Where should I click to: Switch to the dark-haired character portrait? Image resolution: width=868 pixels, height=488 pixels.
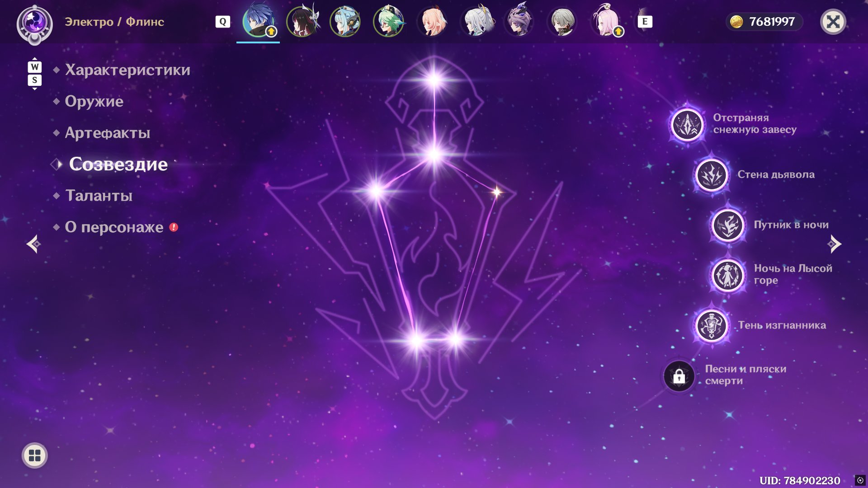coord(302,21)
